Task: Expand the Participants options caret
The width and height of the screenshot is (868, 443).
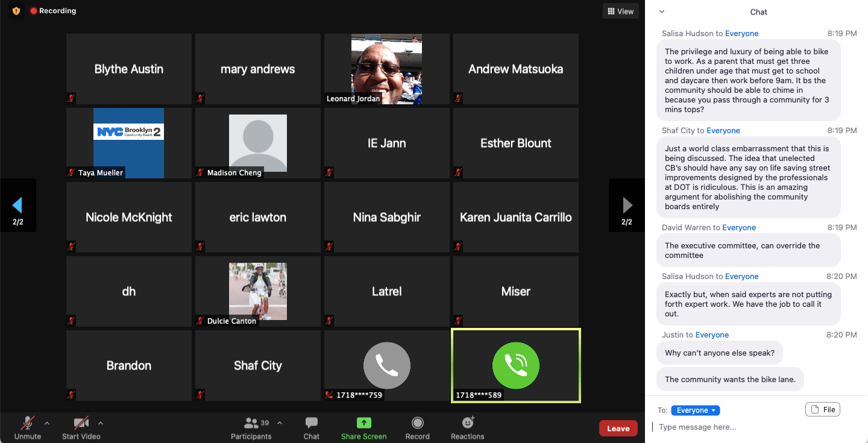Action: click(279, 423)
